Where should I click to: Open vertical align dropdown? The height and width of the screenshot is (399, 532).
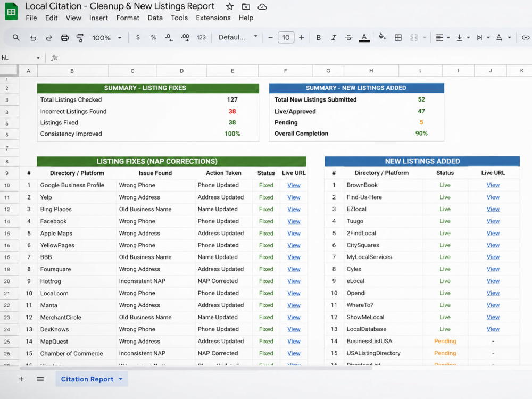[x=463, y=37]
